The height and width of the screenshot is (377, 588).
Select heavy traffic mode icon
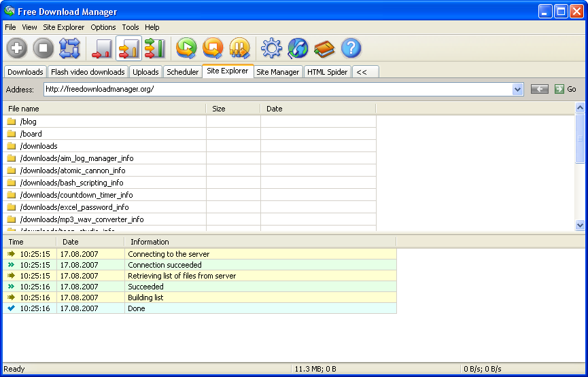coord(155,48)
